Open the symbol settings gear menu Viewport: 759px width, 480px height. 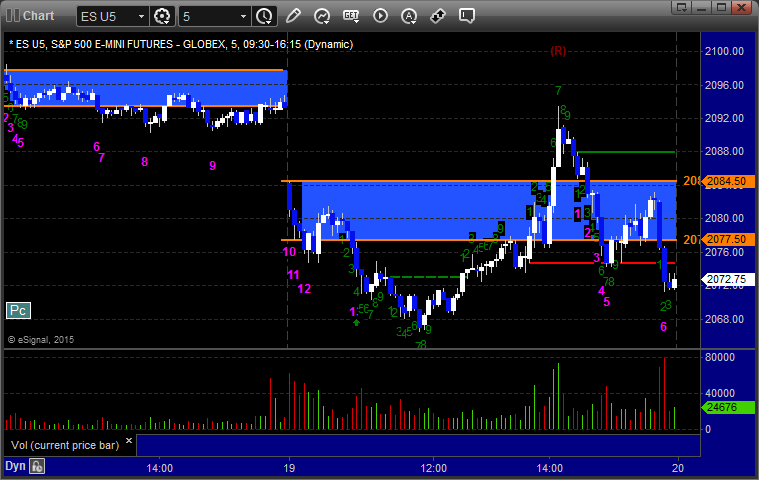tap(162, 16)
